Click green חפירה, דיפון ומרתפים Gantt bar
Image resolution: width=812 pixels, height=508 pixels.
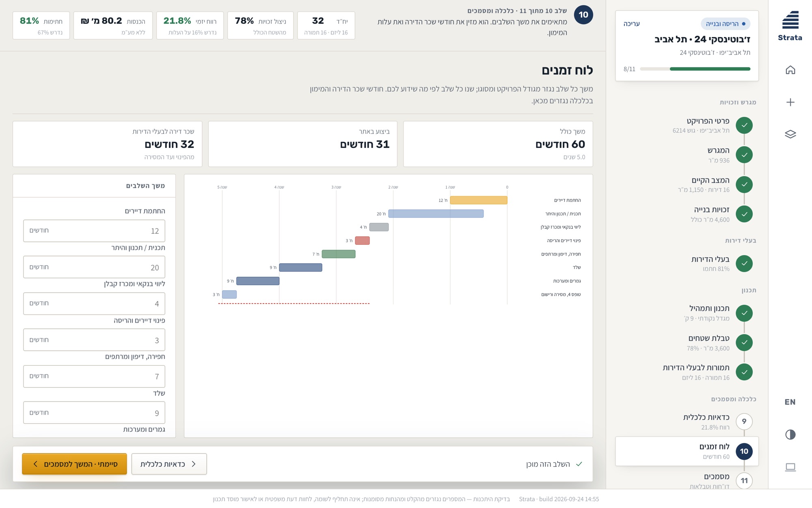[339, 254]
